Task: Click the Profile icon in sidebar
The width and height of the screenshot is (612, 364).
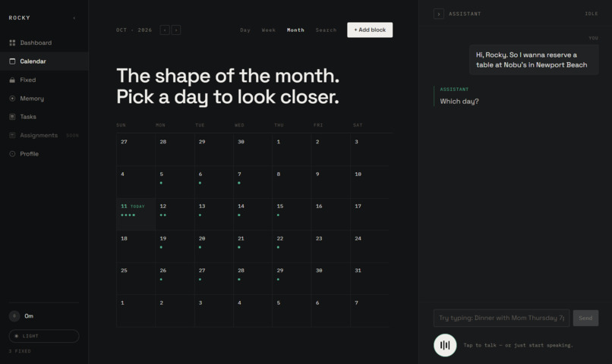Action: point(12,154)
